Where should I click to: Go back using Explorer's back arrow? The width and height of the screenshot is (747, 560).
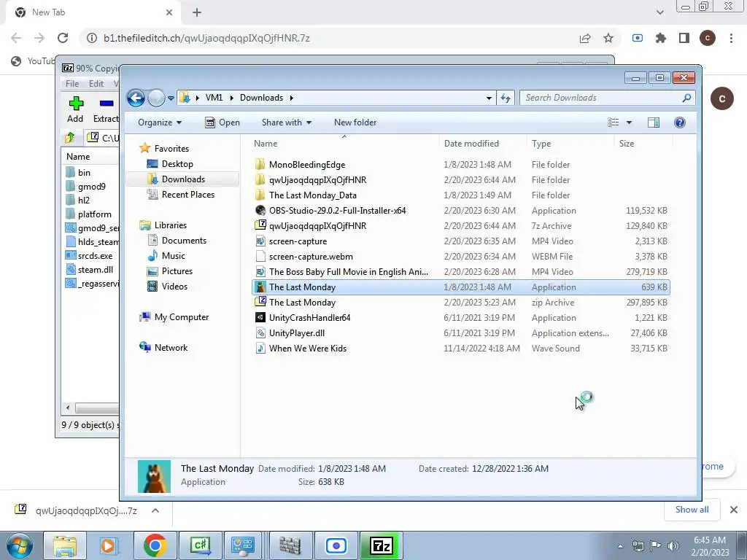(136, 98)
